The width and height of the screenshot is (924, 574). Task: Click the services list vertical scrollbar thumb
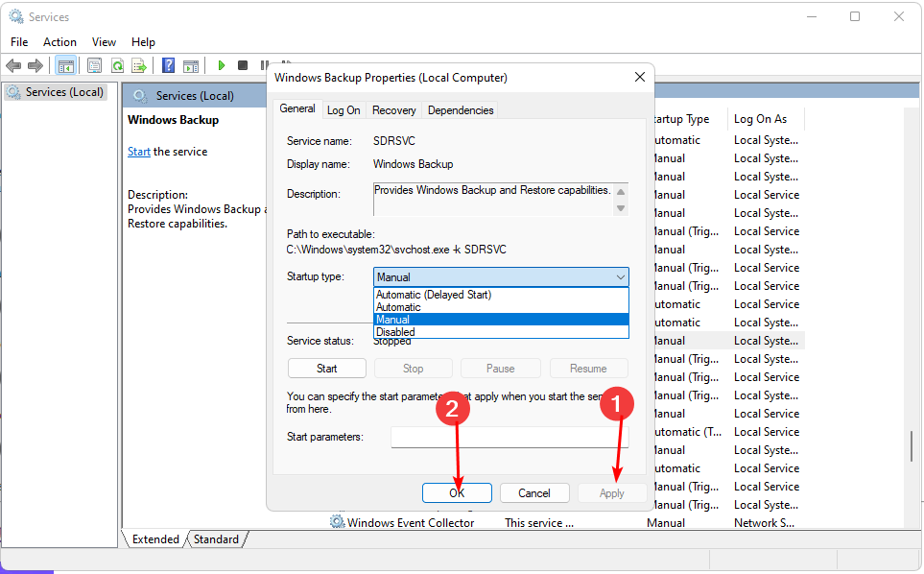click(x=911, y=446)
